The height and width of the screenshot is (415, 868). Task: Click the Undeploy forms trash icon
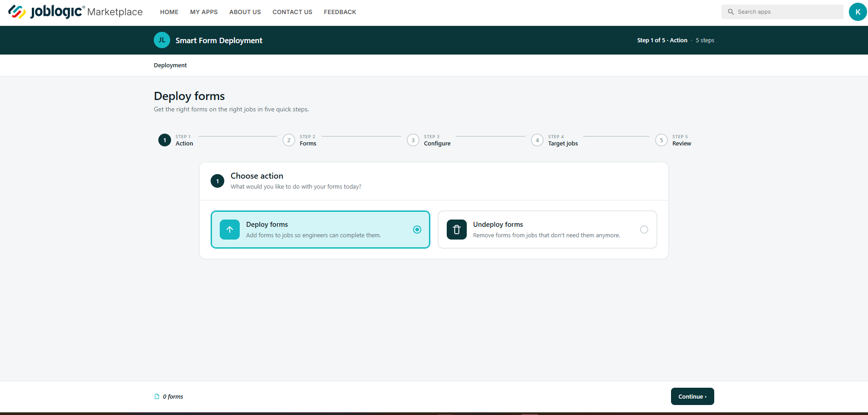tap(457, 230)
